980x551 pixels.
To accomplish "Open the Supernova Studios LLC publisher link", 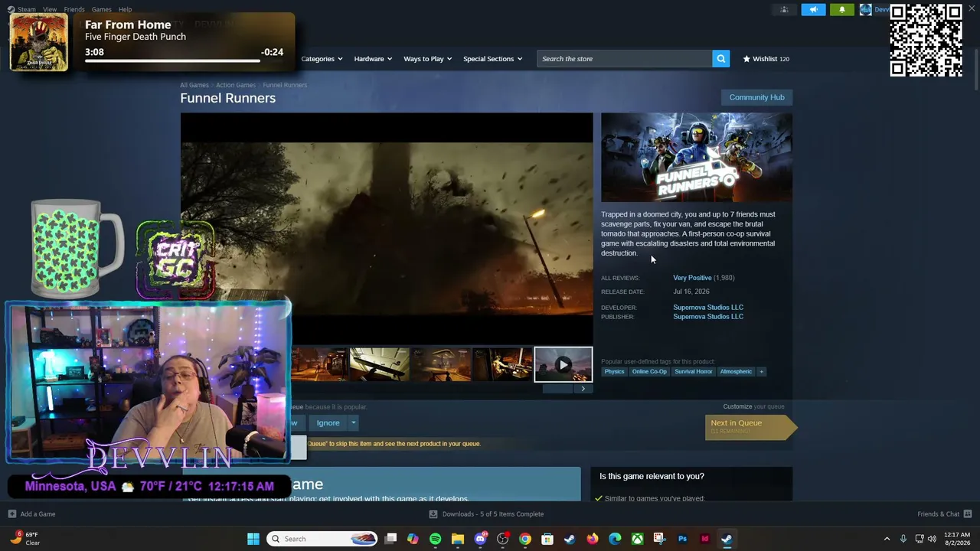I will (708, 316).
